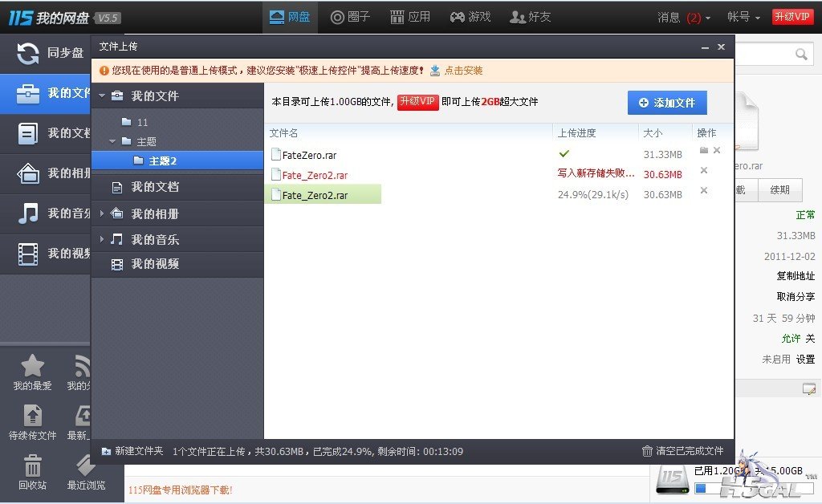Open 最近浏览 recent browsing icon
This screenshot has height=504, width=822.
86,465
